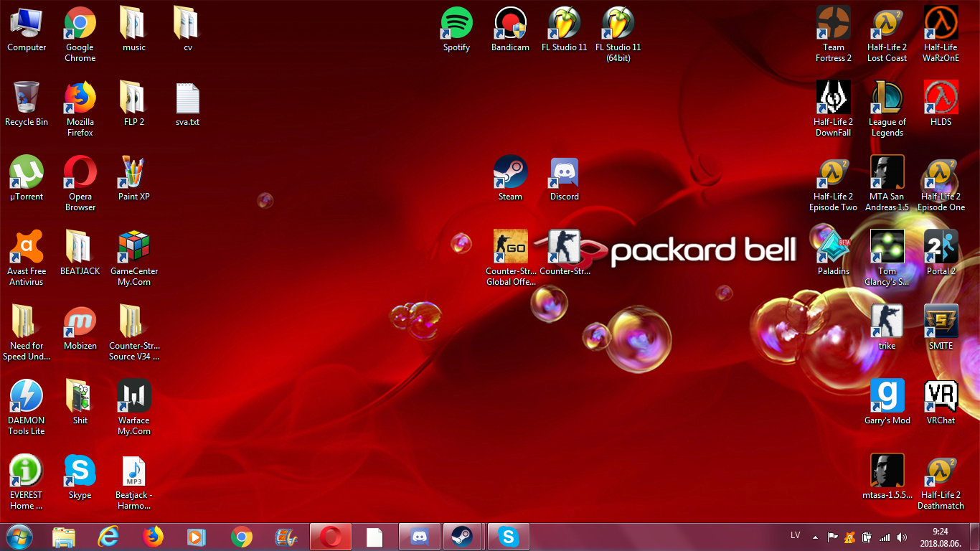Select the sva.txt text file

[x=188, y=104]
